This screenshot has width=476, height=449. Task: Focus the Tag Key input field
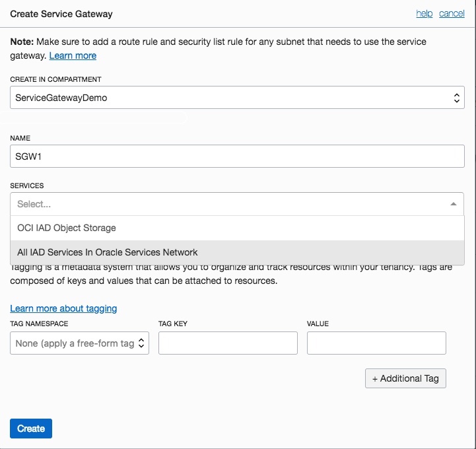click(228, 343)
